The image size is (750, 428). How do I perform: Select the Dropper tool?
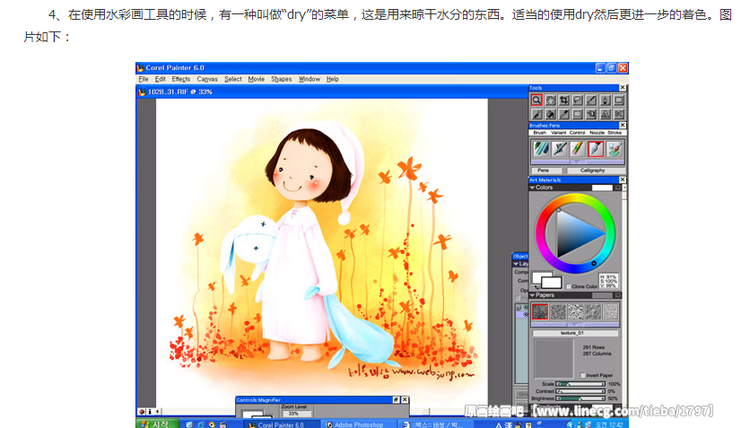click(x=564, y=114)
